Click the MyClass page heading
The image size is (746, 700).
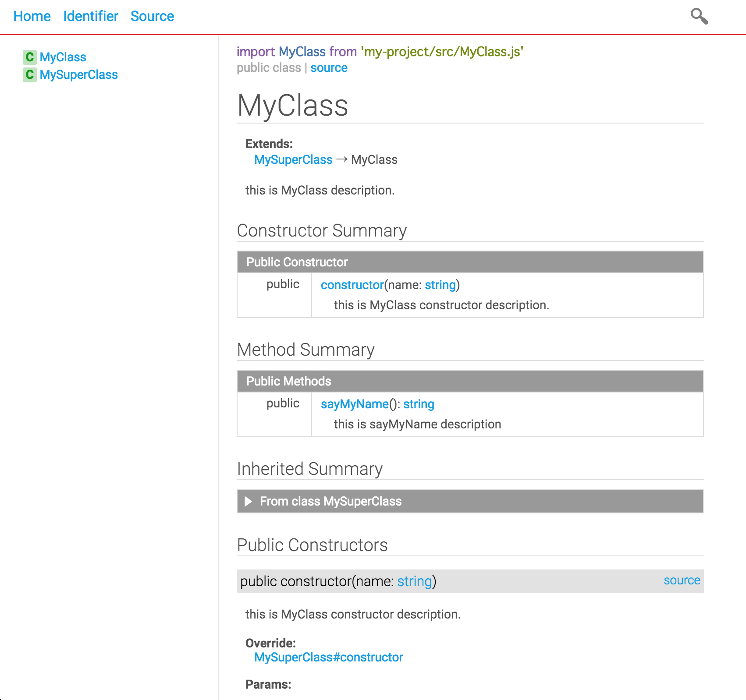click(x=292, y=106)
